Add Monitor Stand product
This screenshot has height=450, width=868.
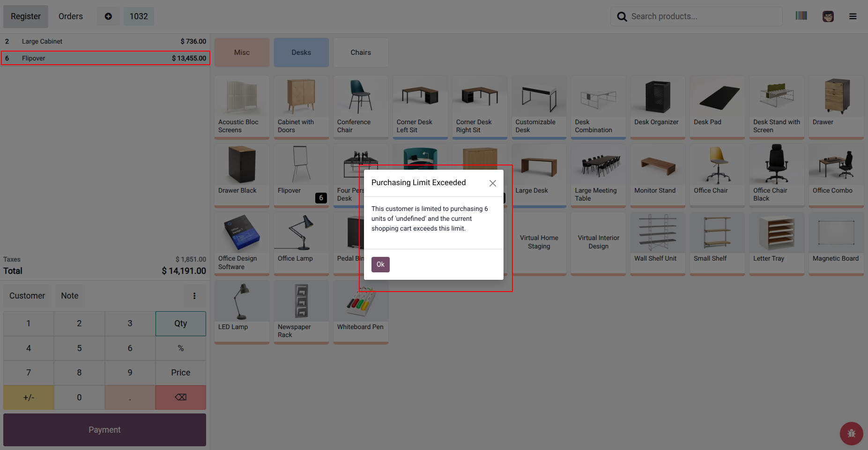658,176
